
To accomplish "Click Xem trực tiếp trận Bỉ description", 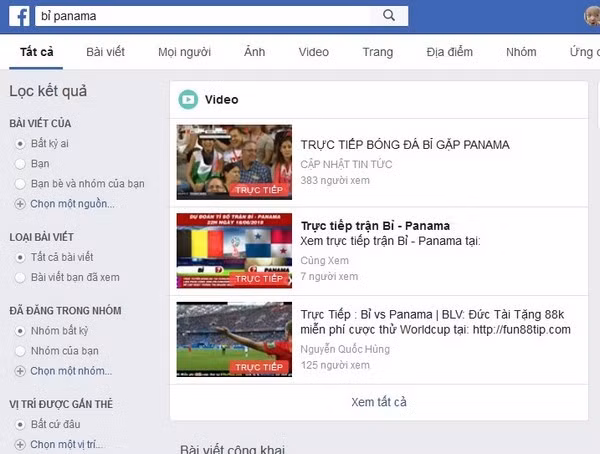I will [x=390, y=241].
